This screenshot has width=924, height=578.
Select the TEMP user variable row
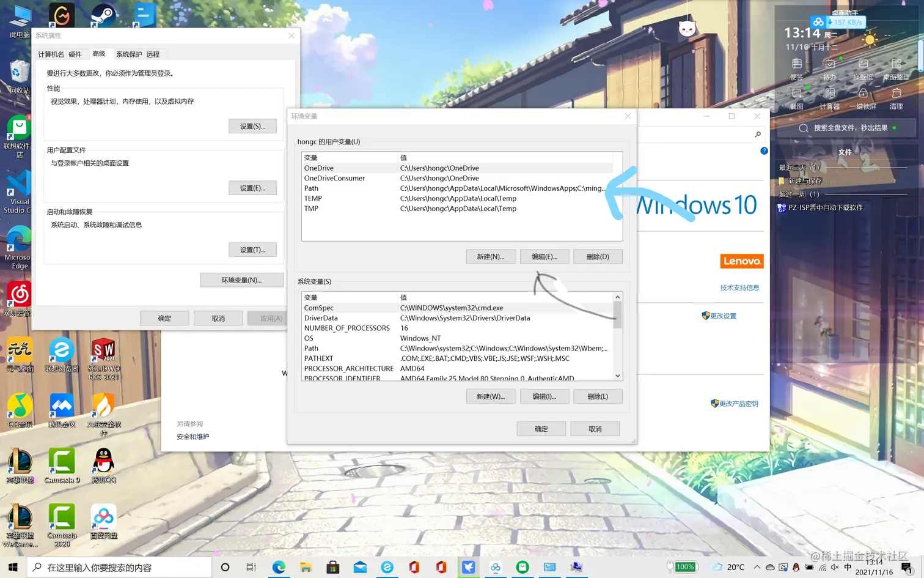click(x=458, y=198)
